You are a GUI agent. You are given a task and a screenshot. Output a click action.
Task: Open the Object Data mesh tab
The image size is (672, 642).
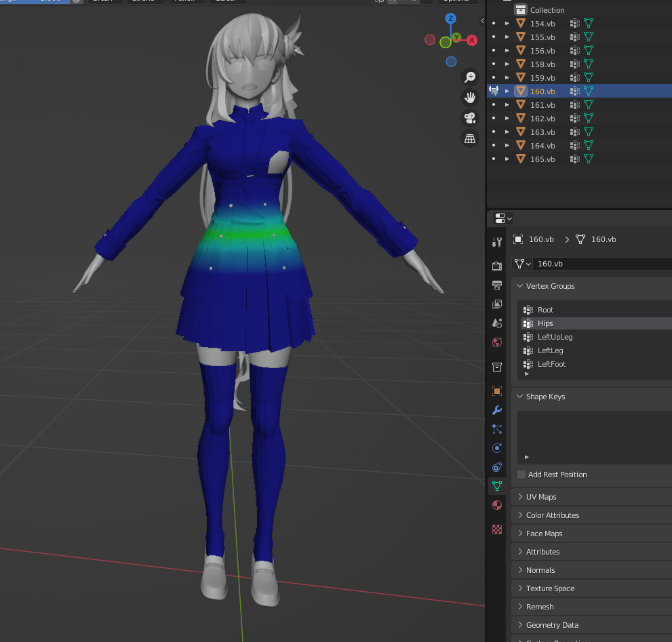pyautogui.click(x=497, y=486)
